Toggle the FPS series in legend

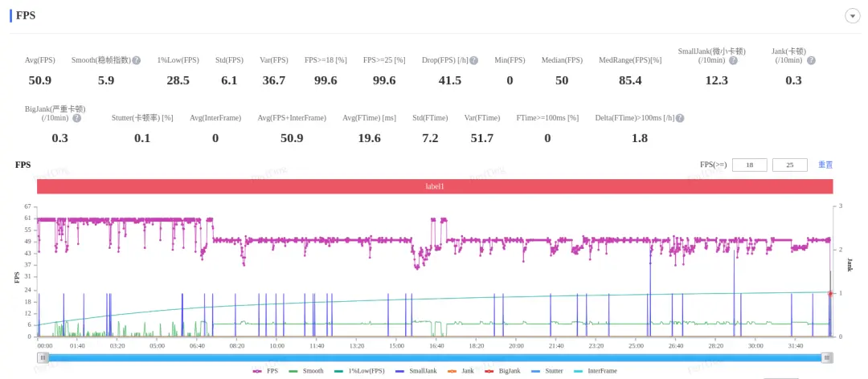point(264,371)
